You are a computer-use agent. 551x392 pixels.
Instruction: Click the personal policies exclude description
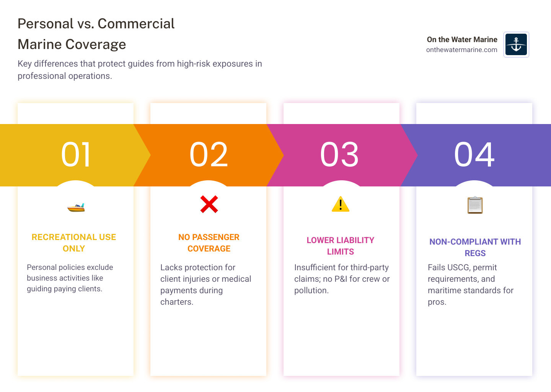point(70,278)
